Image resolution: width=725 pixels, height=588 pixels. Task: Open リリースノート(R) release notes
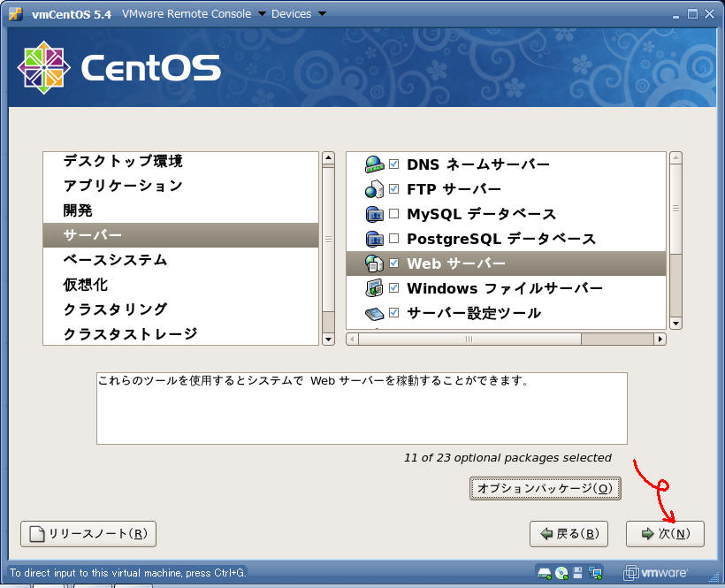point(88,534)
